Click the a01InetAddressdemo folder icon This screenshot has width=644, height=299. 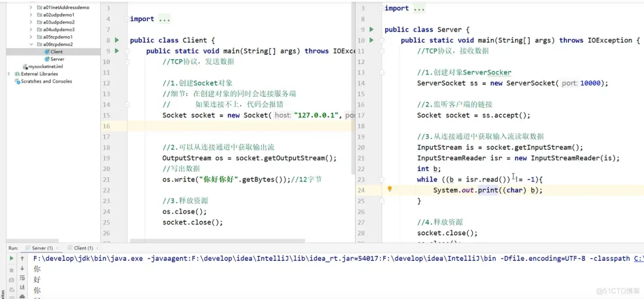pyautogui.click(x=39, y=8)
